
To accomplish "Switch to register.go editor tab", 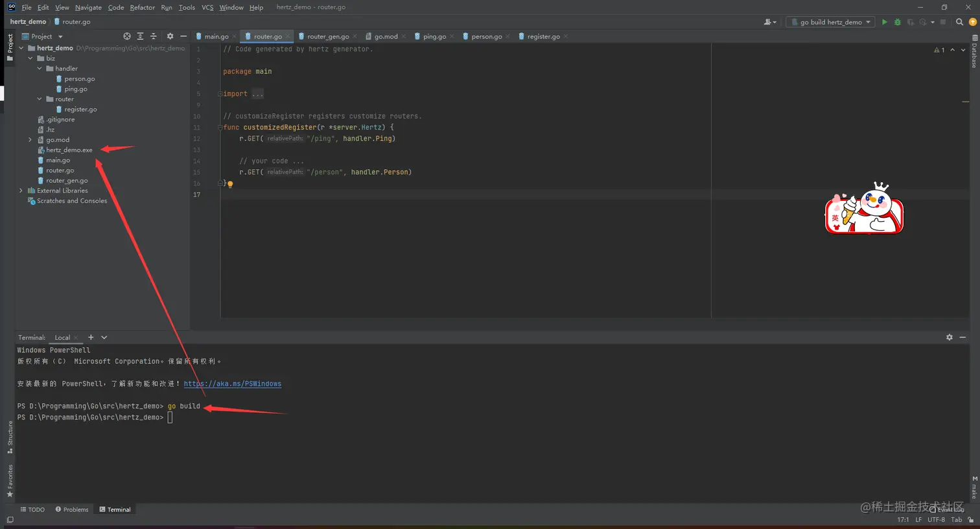I will pos(543,36).
